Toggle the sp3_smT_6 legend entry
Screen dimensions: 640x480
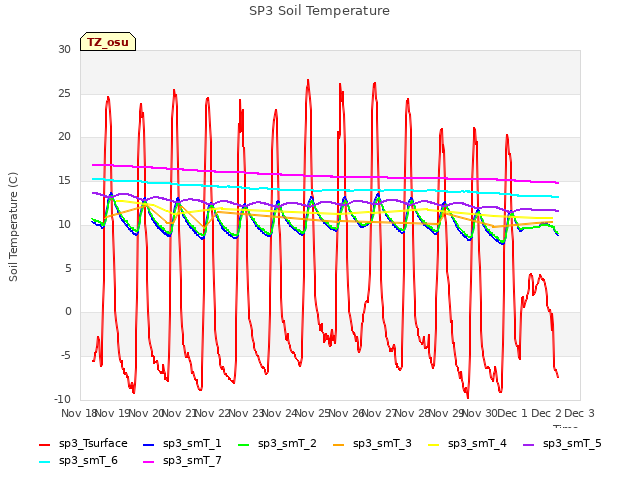[78, 461]
